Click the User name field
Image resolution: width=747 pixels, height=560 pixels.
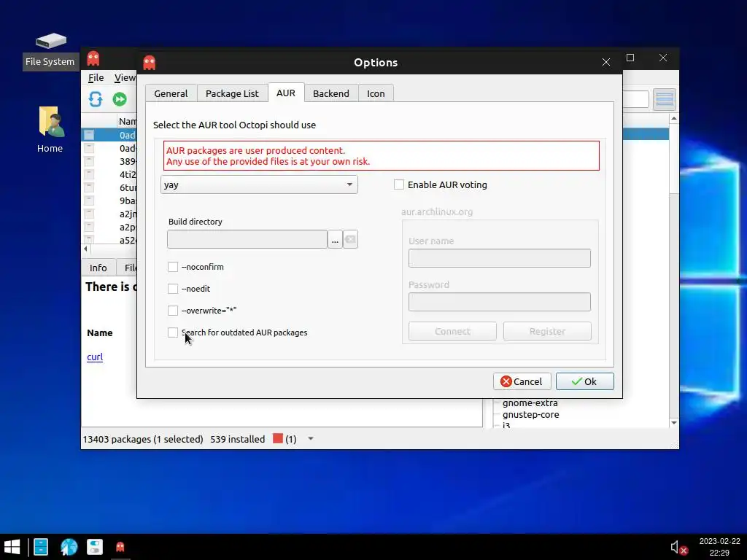click(x=499, y=258)
